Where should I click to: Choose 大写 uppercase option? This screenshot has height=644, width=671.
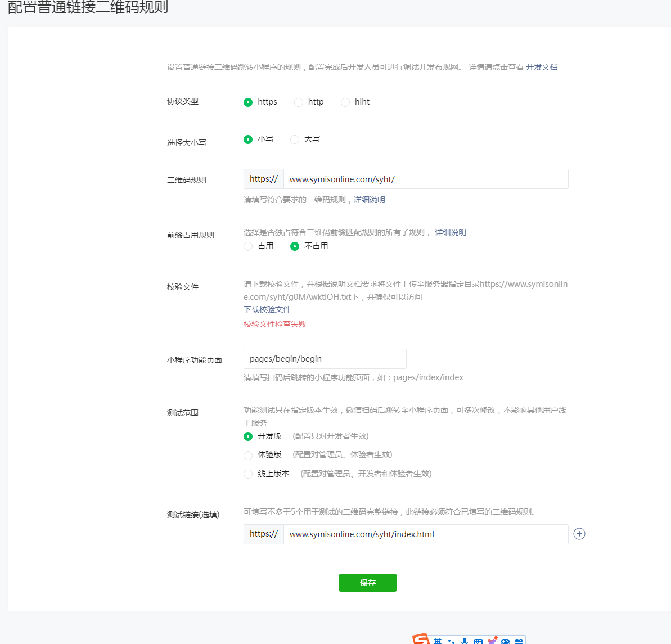[294, 139]
